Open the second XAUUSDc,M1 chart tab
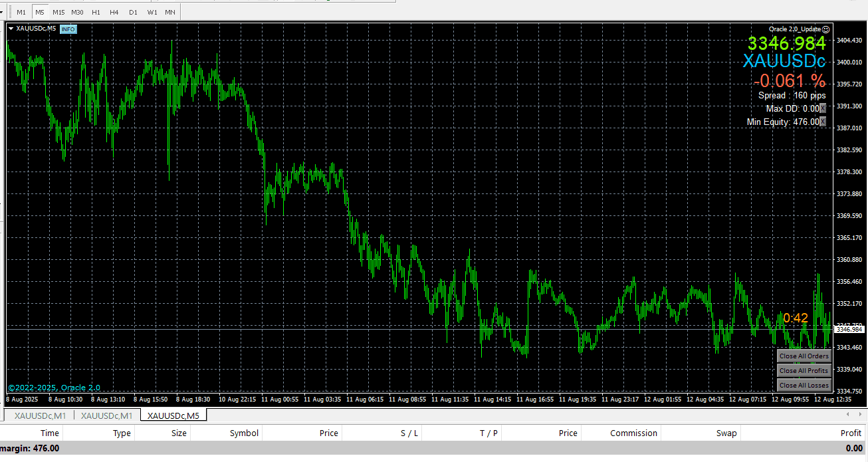 [x=107, y=415]
